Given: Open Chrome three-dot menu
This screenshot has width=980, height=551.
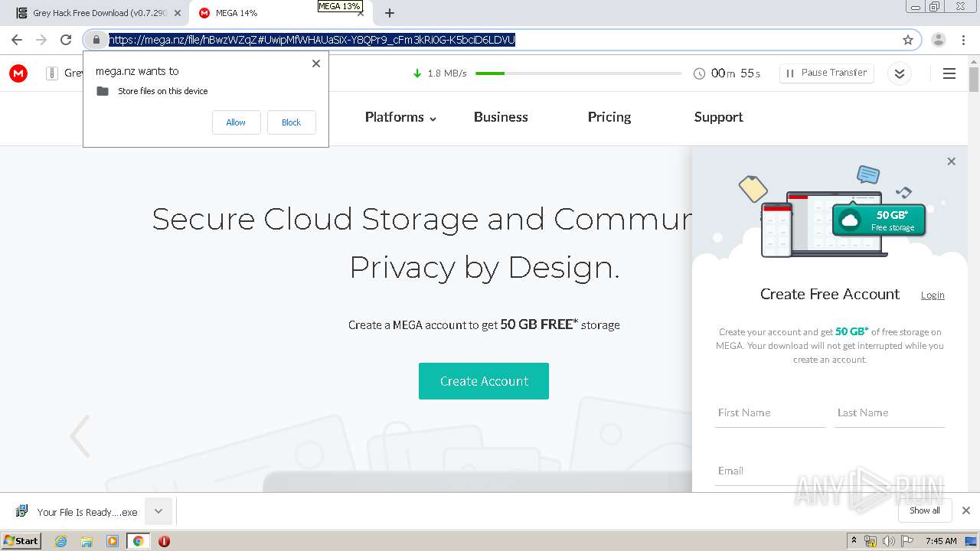Looking at the screenshot, I should (x=963, y=40).
